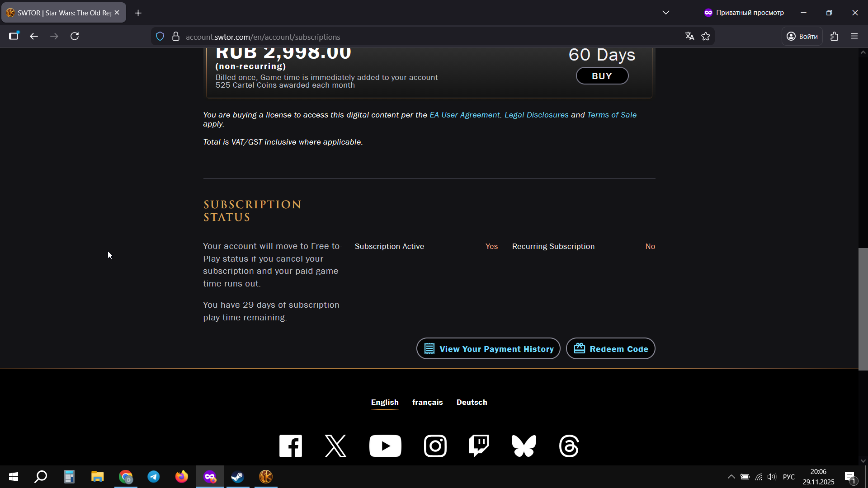
Task: Open the X (Twitter) social icon
Action: coord(335,446)
